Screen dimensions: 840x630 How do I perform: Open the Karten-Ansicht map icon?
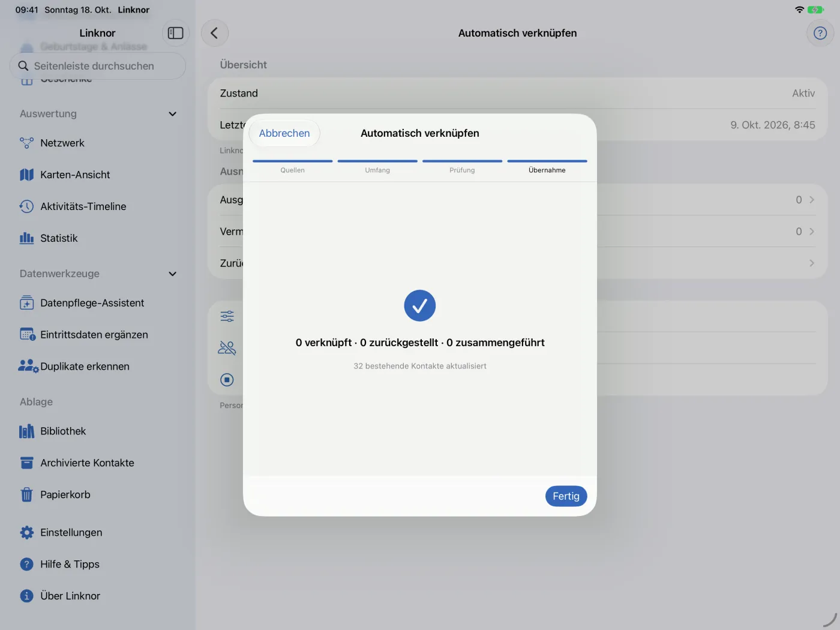click(26, 175)
